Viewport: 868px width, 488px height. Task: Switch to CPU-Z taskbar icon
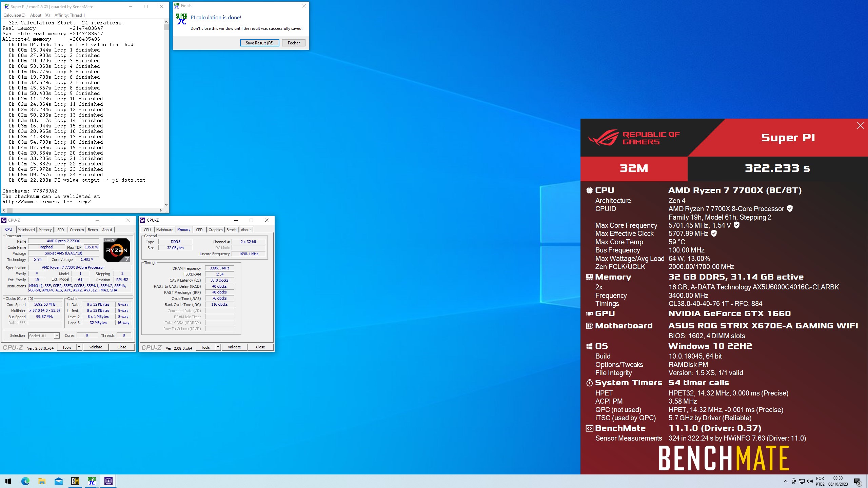coord(108,481)
